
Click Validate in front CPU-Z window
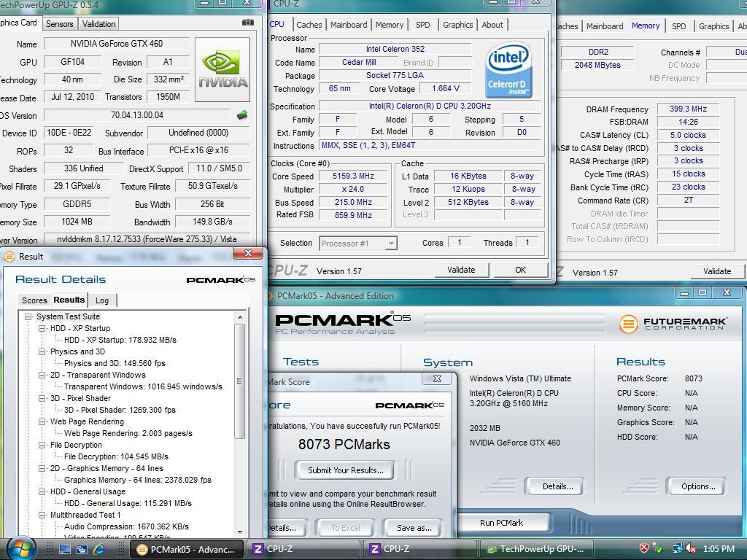tap(461, 270)
